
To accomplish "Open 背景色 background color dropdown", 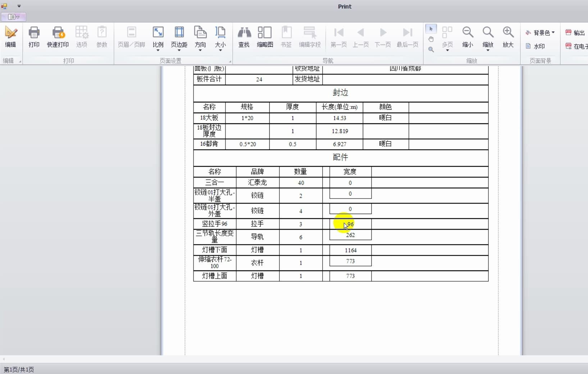I will (540, 33).
